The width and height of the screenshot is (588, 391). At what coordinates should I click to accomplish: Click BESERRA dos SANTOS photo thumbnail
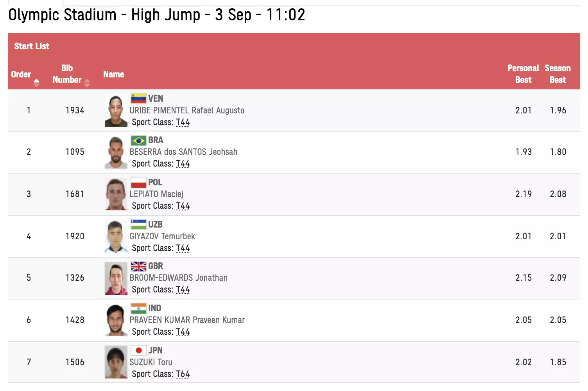point(116,152)
